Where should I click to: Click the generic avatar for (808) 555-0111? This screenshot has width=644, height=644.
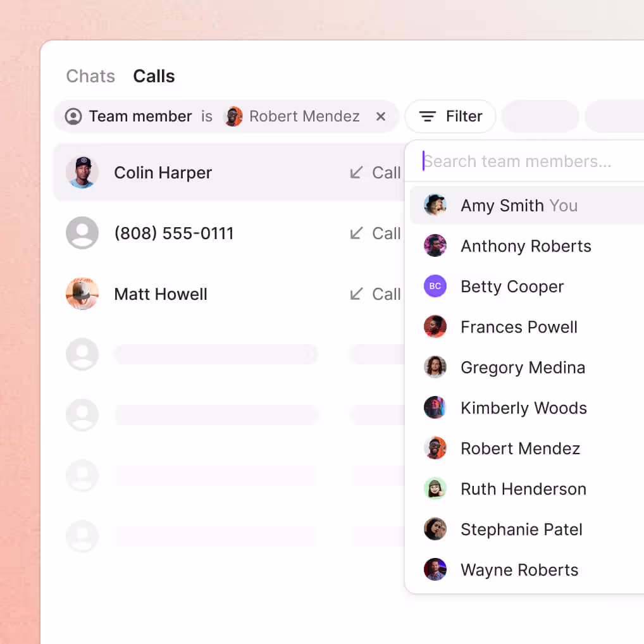point(82,233)
